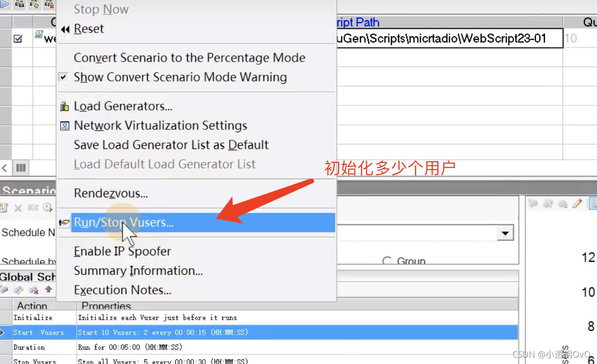
Task: Click the Load Generators menu icon
Action: (x=65, y=107)
